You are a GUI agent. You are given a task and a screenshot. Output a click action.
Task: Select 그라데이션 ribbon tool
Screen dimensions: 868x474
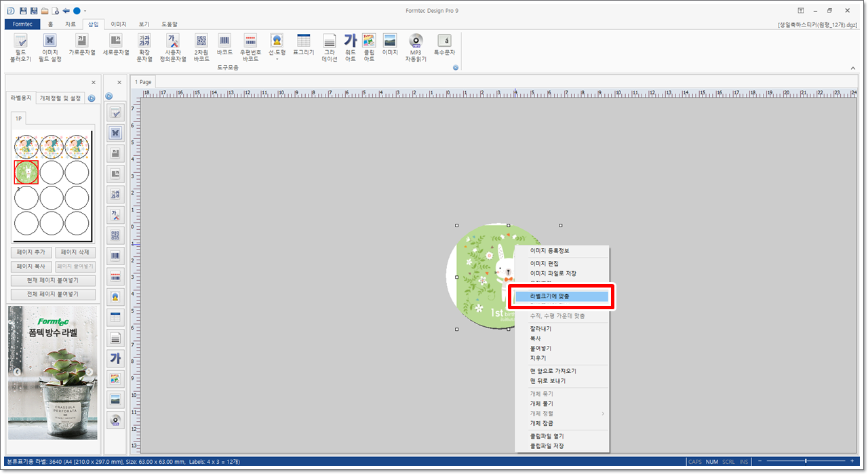tap(330, 47)
